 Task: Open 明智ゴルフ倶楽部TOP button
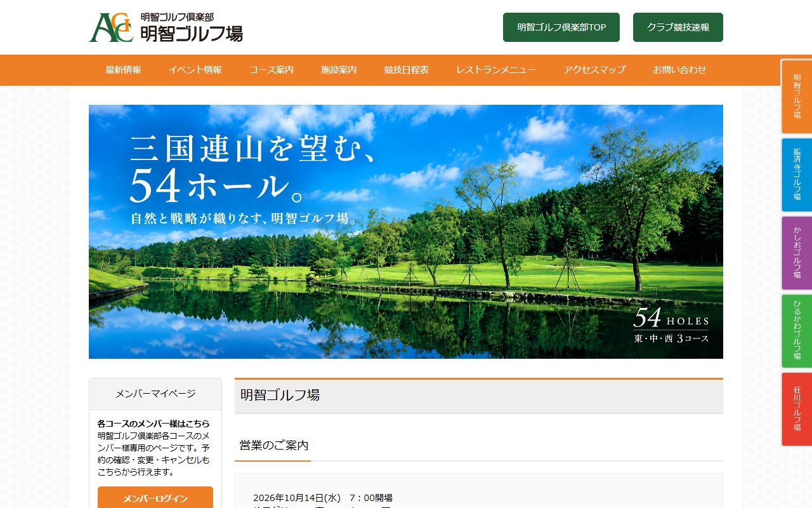coord(561,27)
